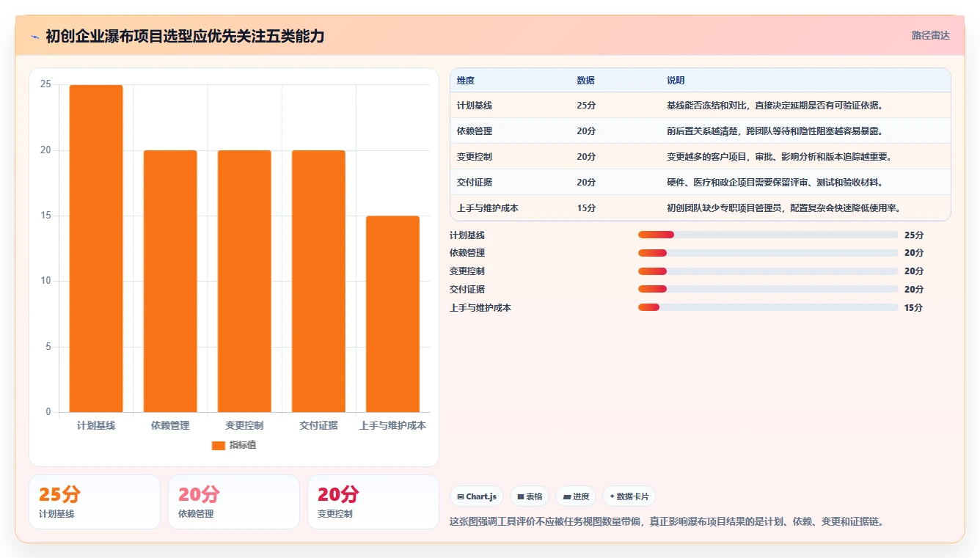This screenshot has height=558, width=980.
Task: Click the 15分 value beside the progress bar
Action: [x=914, y=308]
